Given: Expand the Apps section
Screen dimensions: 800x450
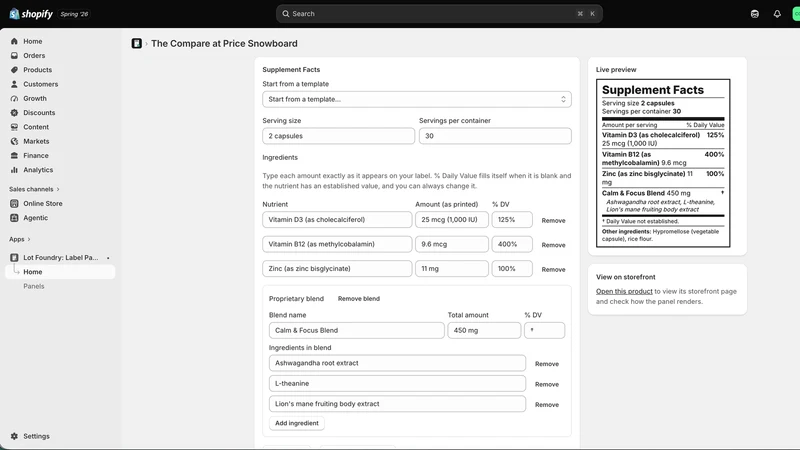Looking at the screenshot, I should pyautogui.click(x=20, y=239).
